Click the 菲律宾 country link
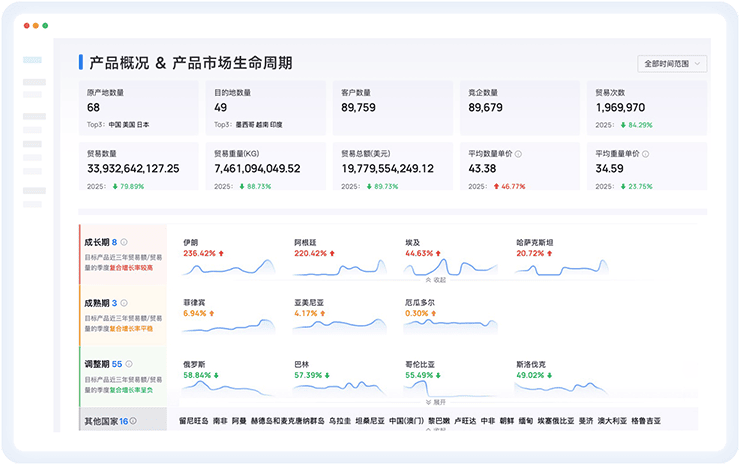740x465 pixels. click(194, 302)
